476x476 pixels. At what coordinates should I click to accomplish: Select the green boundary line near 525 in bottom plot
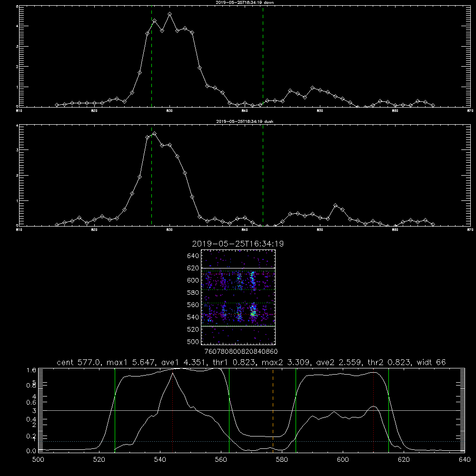click(x=115, y=410)
